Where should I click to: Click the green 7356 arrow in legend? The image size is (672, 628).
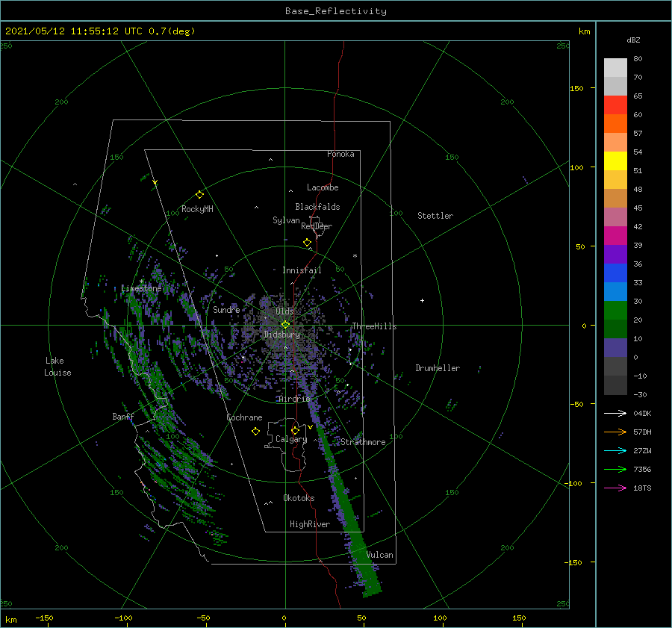[615, 470]
